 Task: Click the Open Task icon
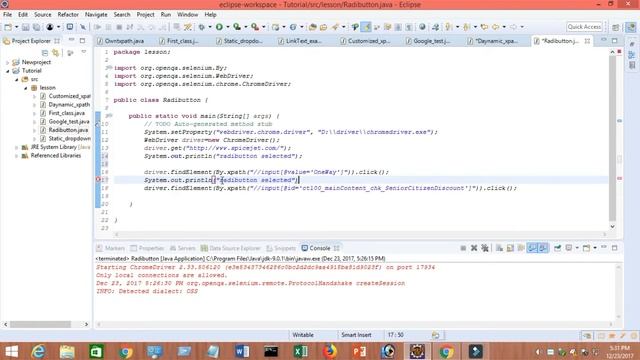[323, 27]
